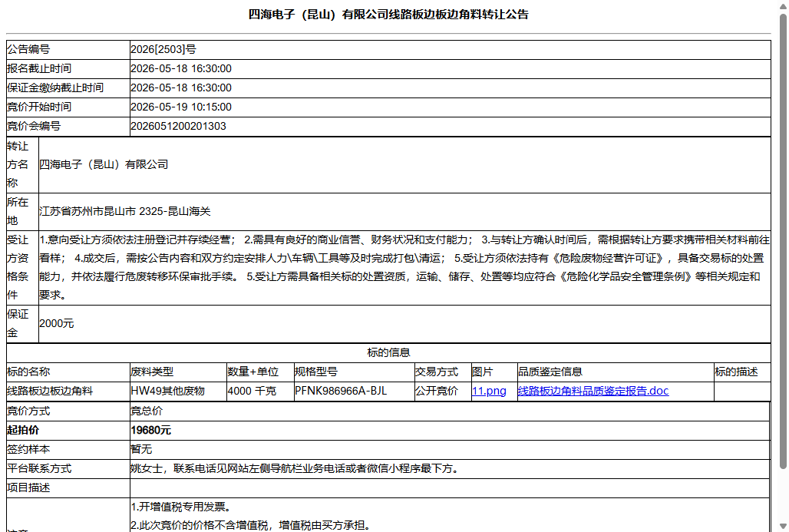
Task: Click the vertical scrollbar thumb
Action: click(x=783, y=242)
